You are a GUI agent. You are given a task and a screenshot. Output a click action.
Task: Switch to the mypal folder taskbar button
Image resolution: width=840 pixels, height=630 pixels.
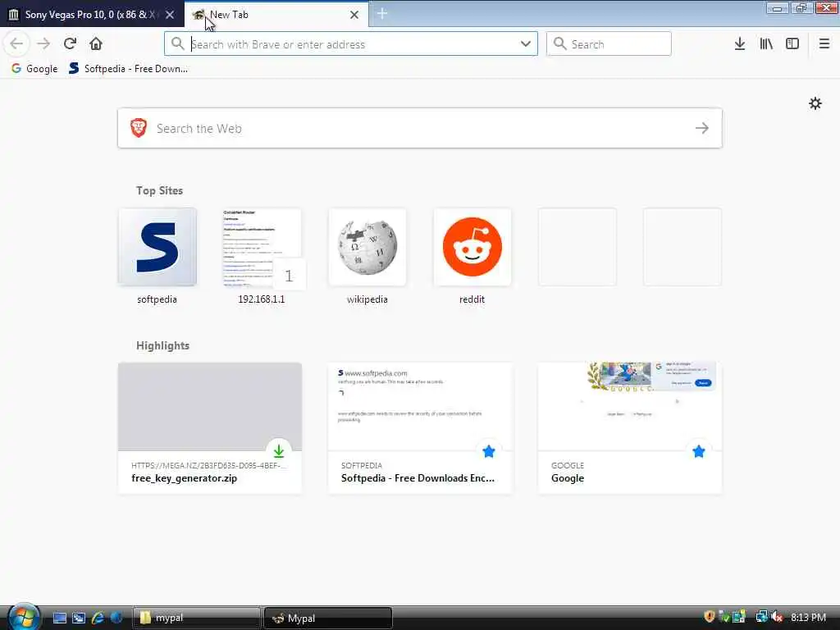pyautogui.click(x=195, y=618)
